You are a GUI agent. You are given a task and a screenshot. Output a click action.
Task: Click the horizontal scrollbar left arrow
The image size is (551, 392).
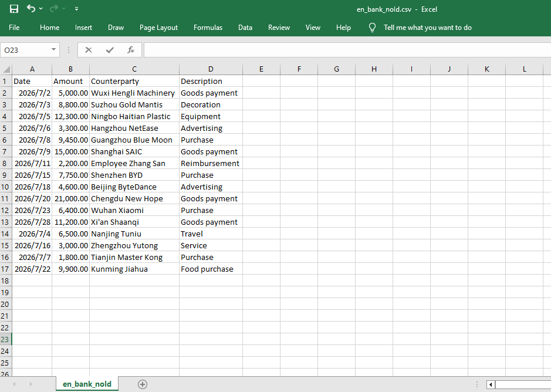491,384
